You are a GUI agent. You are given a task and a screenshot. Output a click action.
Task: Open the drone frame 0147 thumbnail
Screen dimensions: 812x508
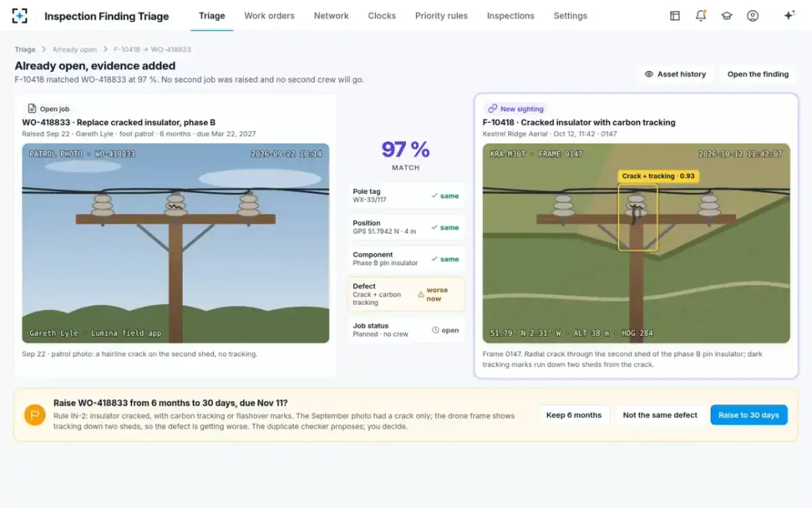[636, 243]
